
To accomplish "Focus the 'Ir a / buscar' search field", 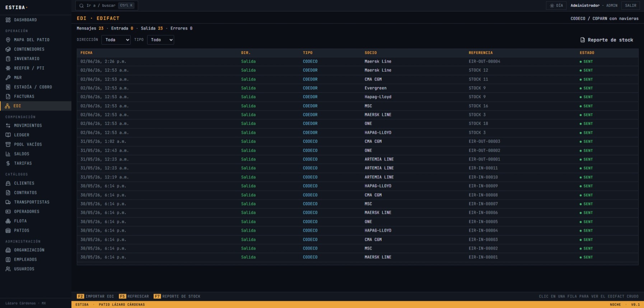I will (107, 5).
